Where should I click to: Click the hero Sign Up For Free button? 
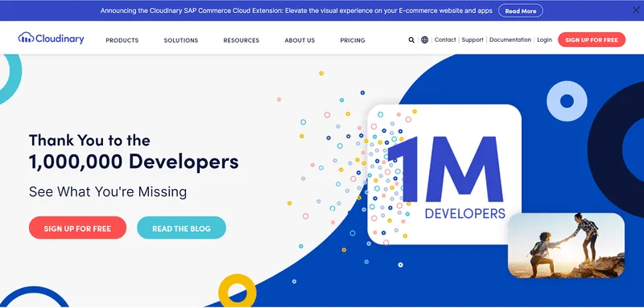coord(77,228)
